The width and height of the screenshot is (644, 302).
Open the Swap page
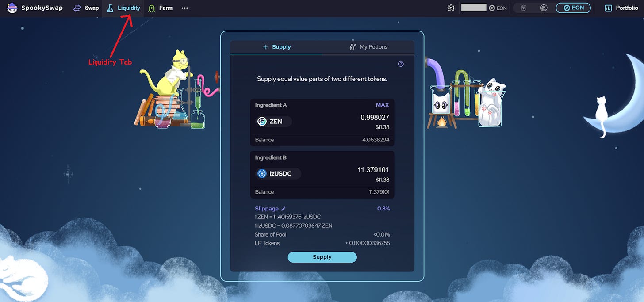pos(86,8)
